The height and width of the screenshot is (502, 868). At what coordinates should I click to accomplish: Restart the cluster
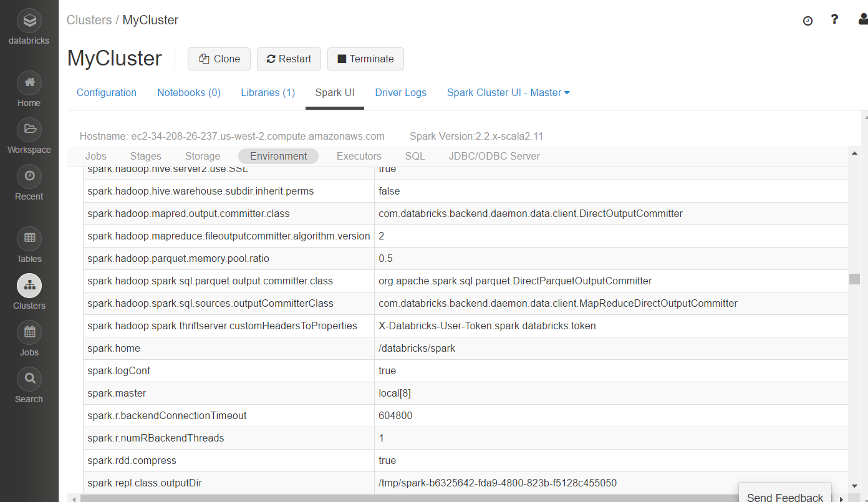click(x=289, y=59)
